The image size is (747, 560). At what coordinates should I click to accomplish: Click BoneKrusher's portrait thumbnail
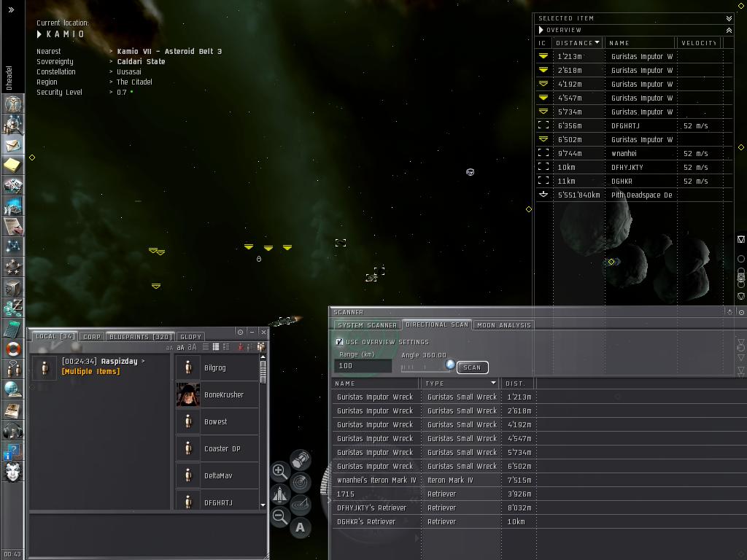[x=188, y=394]
